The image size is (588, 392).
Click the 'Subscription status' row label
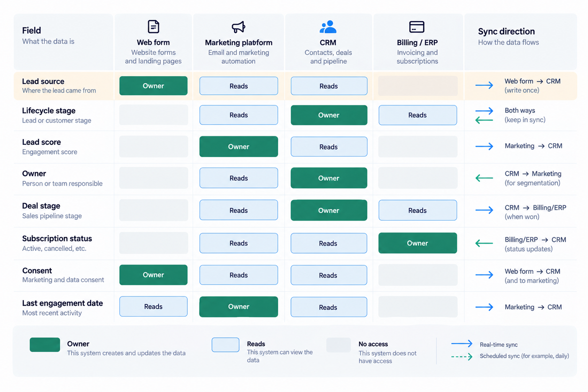(57, 239)
